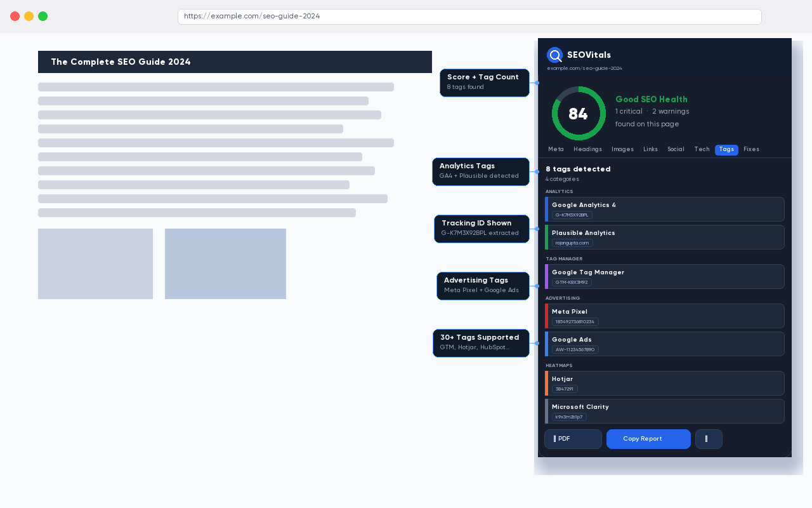Click the G-K7M3X92BPL tracking ID chip
The image size is (812, 508).
(572, 215)
